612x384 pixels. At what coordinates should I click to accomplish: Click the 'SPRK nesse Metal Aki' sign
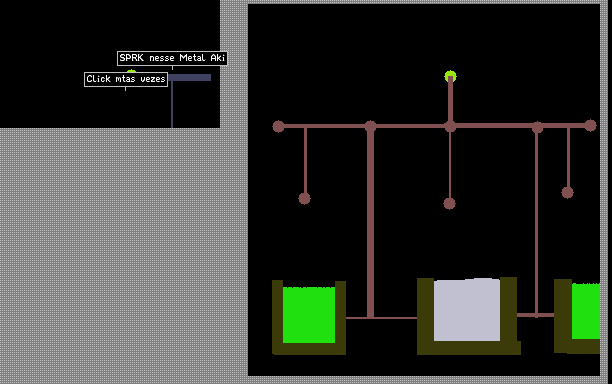[172, 58]
